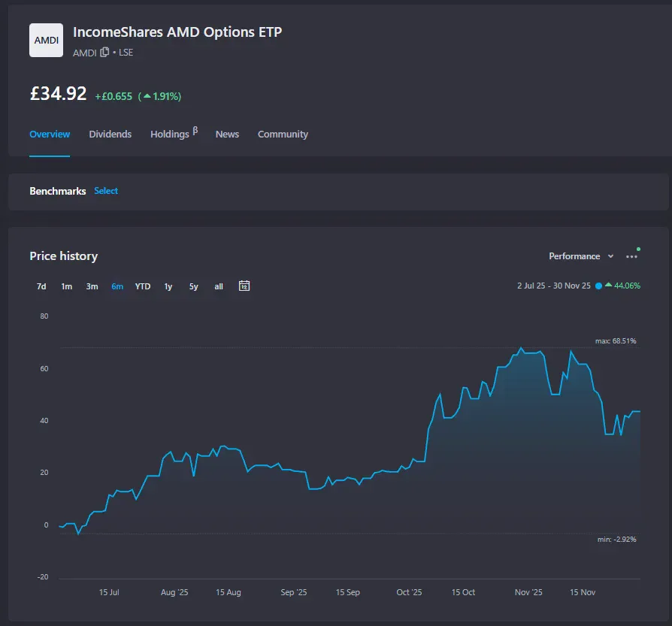This screenshot has width=672, height=626.
Task: Switch chart to 5y range
Action: [x=193, y=286]
